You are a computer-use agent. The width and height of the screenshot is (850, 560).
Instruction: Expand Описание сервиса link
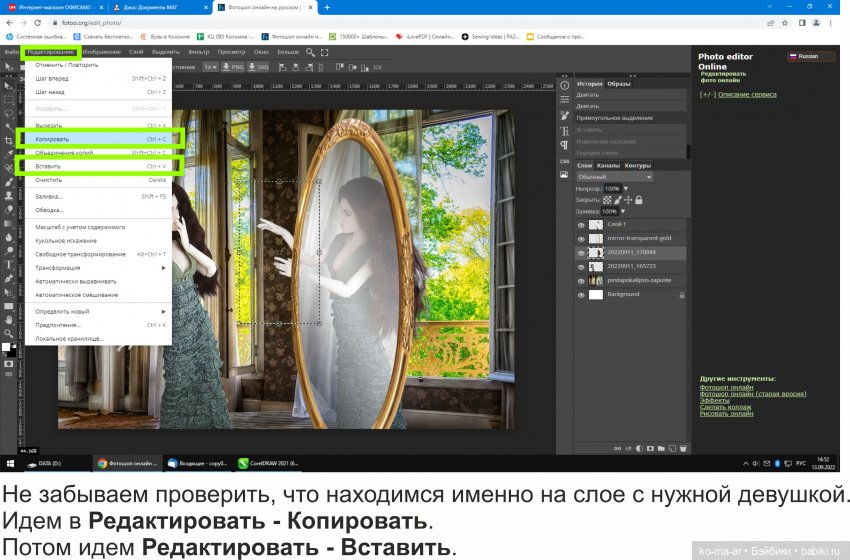tap(747, 94)
